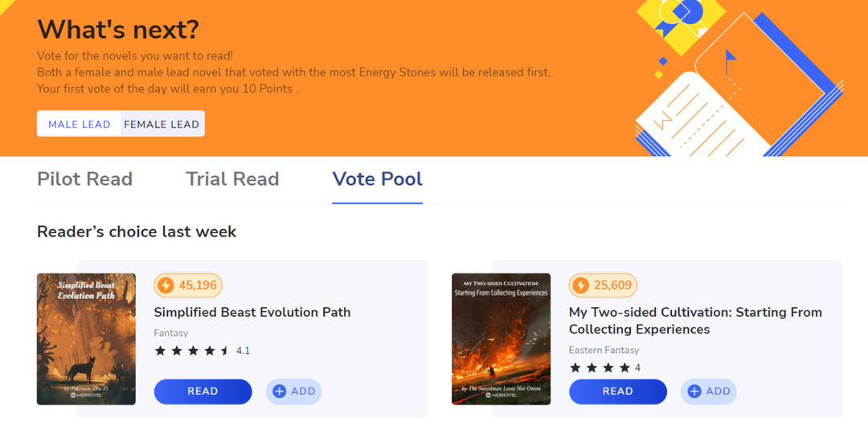This screenshot has height=439, width=868.
Task: Read My Two-sided Cultivation novel
Action: tap(617, 392)
